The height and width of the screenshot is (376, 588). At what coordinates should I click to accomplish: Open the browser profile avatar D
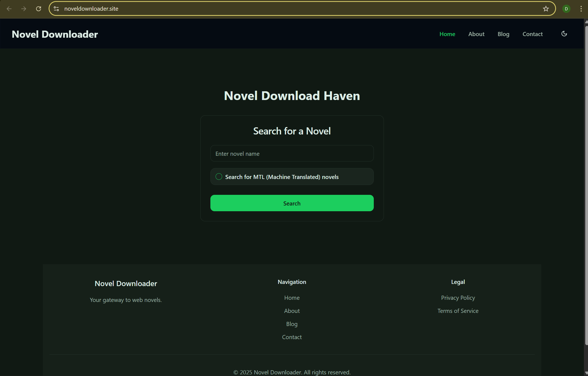coord(566,8)
